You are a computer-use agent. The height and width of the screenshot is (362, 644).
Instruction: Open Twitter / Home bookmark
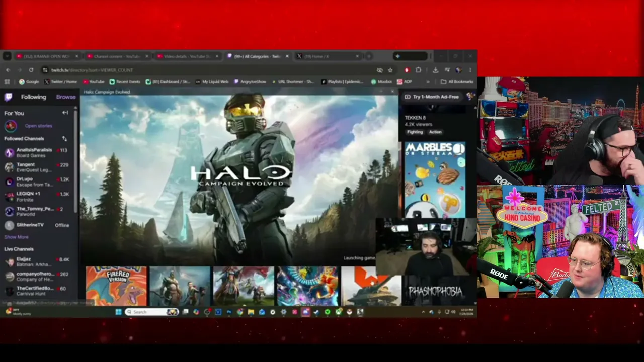[x=60, y=82]
